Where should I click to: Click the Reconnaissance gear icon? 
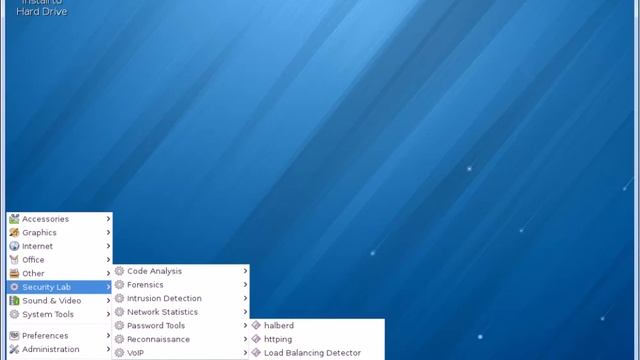[119, 339]
